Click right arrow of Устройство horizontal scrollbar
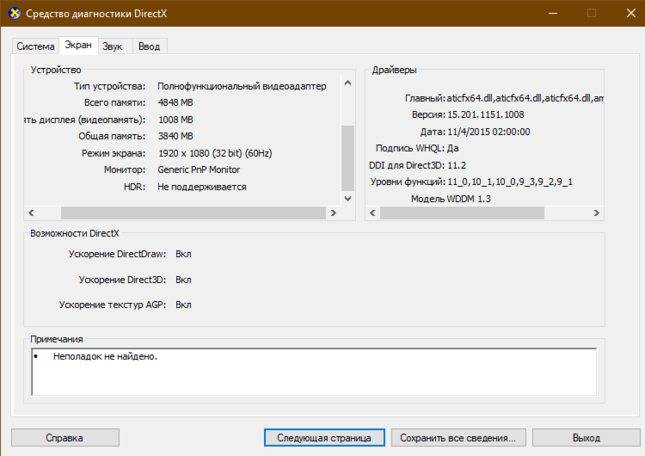Image resolution: width=645 pixels, height=456 pixels. 333,213
